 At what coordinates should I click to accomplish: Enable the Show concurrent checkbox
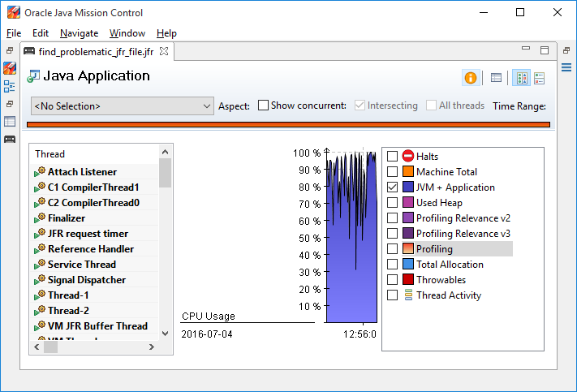click(263, 106)
